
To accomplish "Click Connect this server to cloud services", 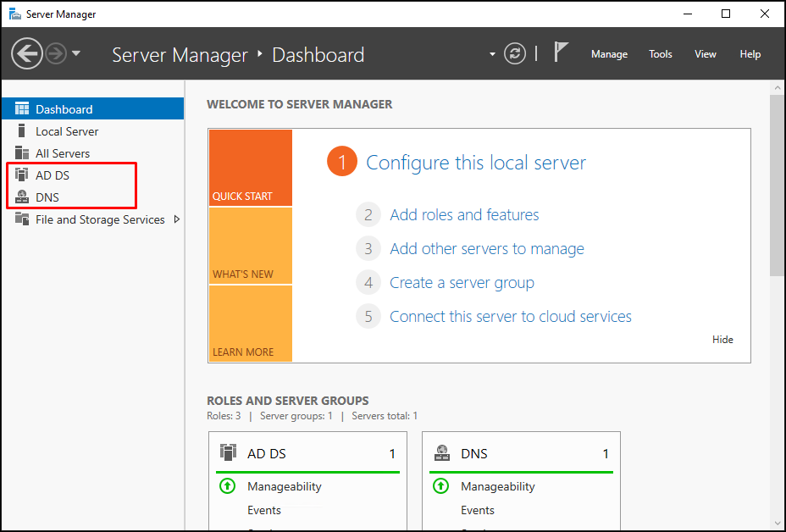I will (x=510, y=316).
